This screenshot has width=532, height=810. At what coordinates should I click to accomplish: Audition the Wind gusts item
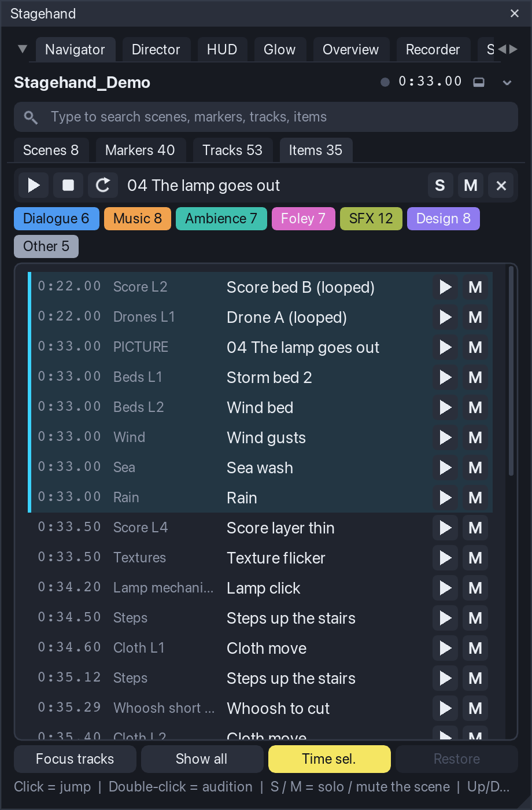(445, 437)
